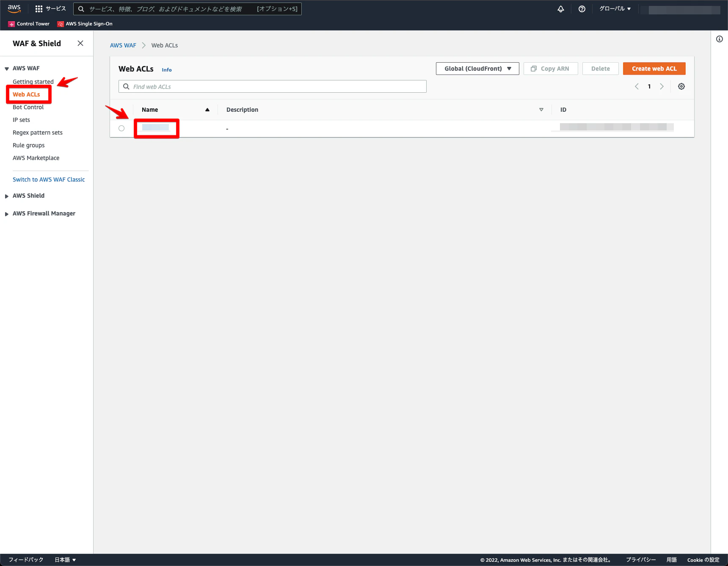Click the フィードバック feedback link
The width and height of the screenshot is (728, 566).
pyautogui.click(x=26, y=560)
